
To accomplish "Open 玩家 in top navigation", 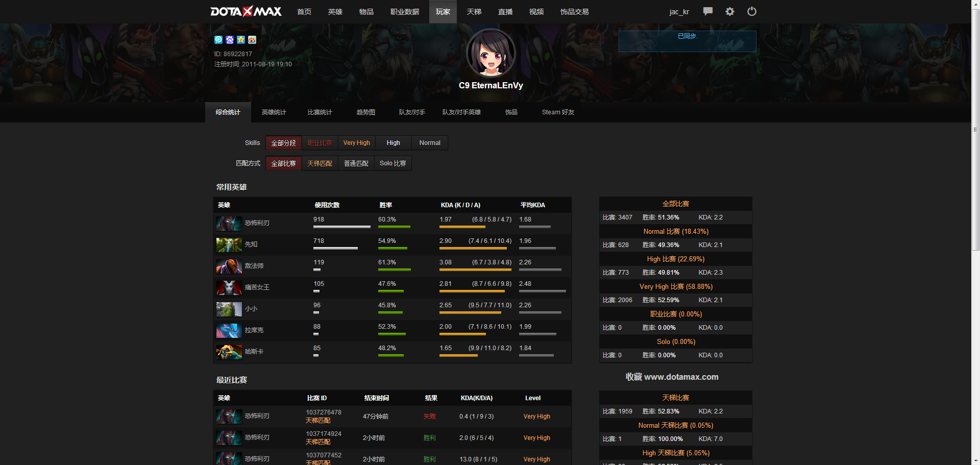I will [443, 12].
